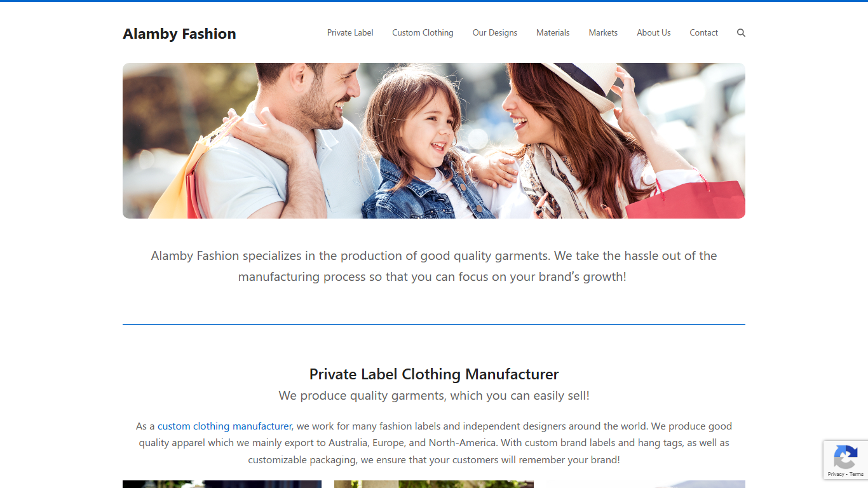This screenshot has width=868, height=488.
Task: Select the bottom-middle partially visible thumbnail
Action: tap(434, 484)
